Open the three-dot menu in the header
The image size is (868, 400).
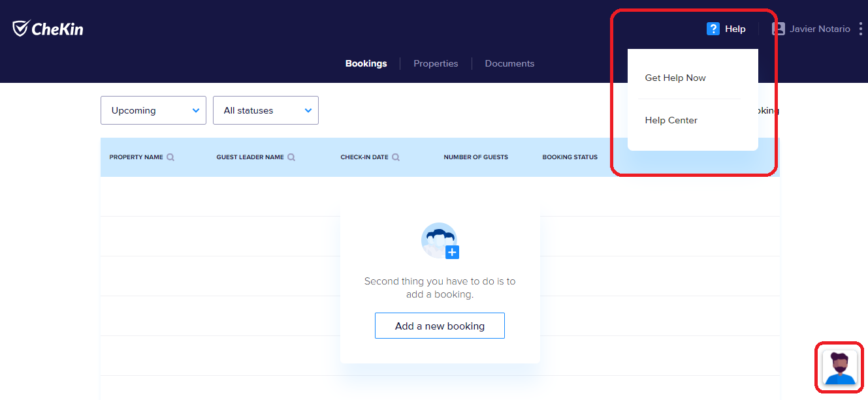click(x=861, y=29)
